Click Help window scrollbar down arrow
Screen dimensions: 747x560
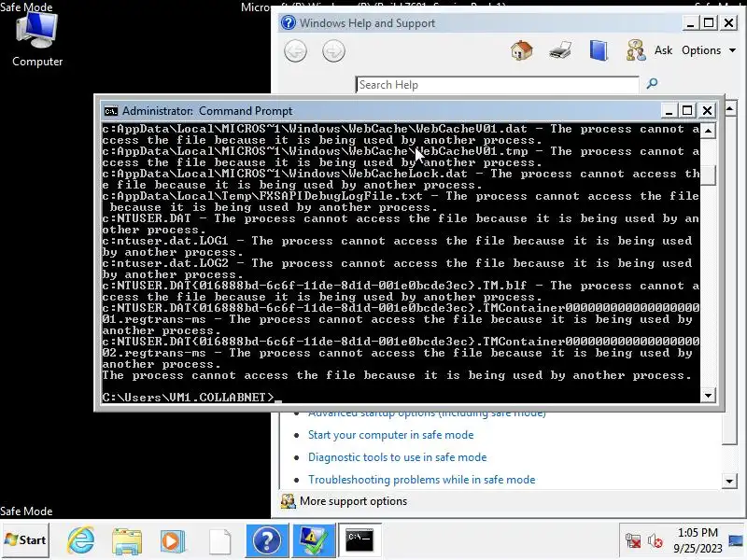[x=729, y=481]
